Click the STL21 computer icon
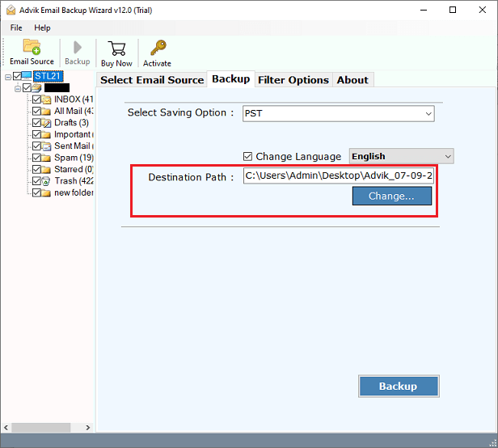 tap(27, 76)
